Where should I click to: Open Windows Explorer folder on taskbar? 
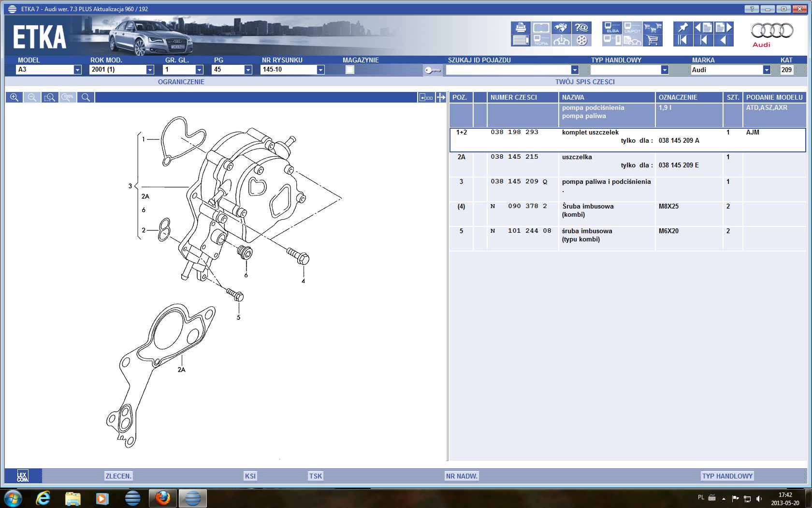73,498
